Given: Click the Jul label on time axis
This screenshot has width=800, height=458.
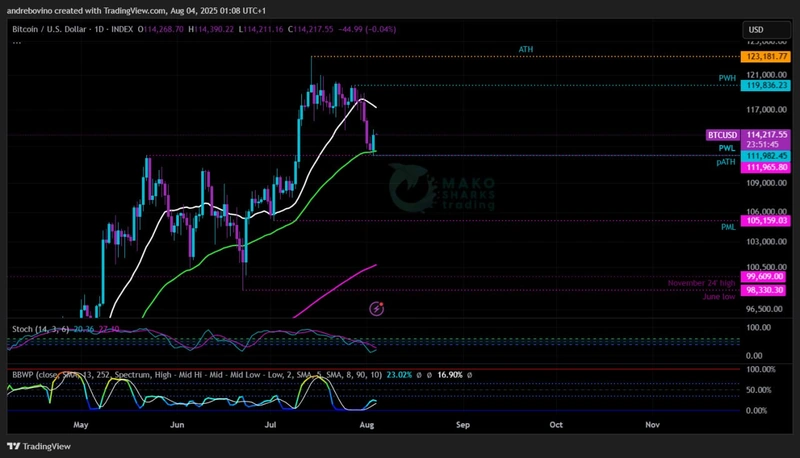Looking at the screenshot, I should click(271, 424).
